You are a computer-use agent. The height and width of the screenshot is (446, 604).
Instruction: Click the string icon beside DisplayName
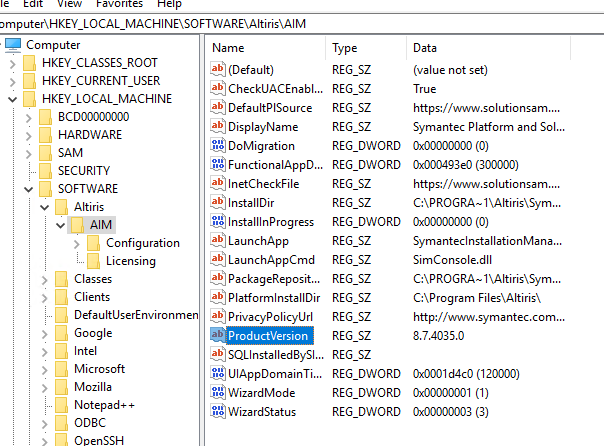pos(217,126)
